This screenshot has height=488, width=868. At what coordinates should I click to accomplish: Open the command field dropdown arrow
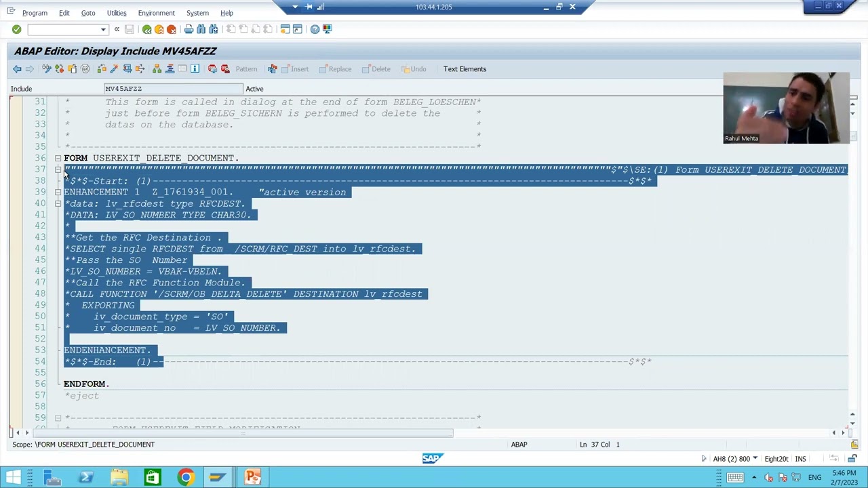point(103,30)
